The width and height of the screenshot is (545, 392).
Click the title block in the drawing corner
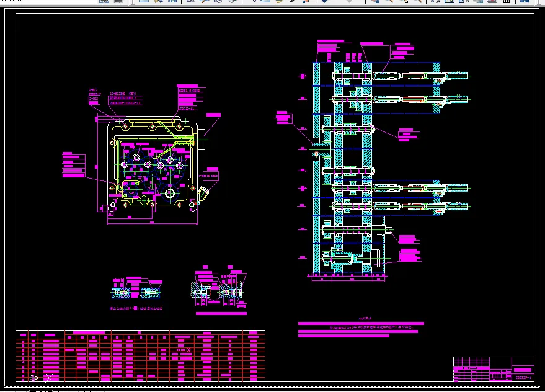(494, 369)
